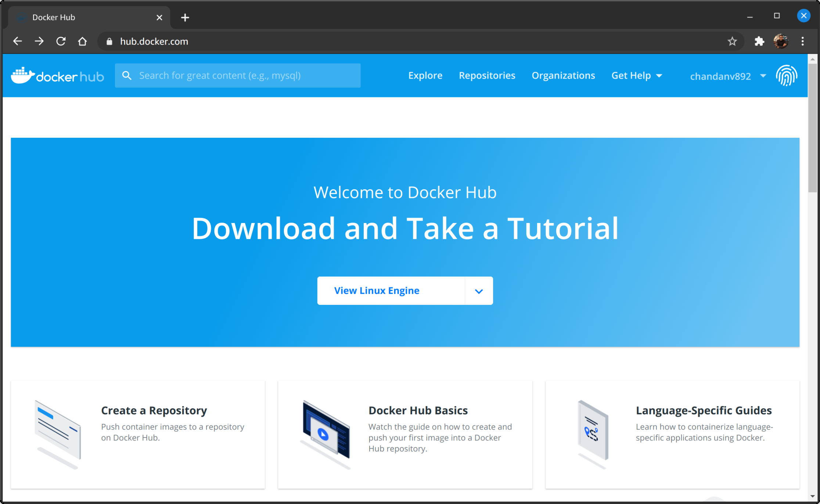820x504 pixels.
Task: Switch to the Repositories section
Action: (x=487, y=75)
